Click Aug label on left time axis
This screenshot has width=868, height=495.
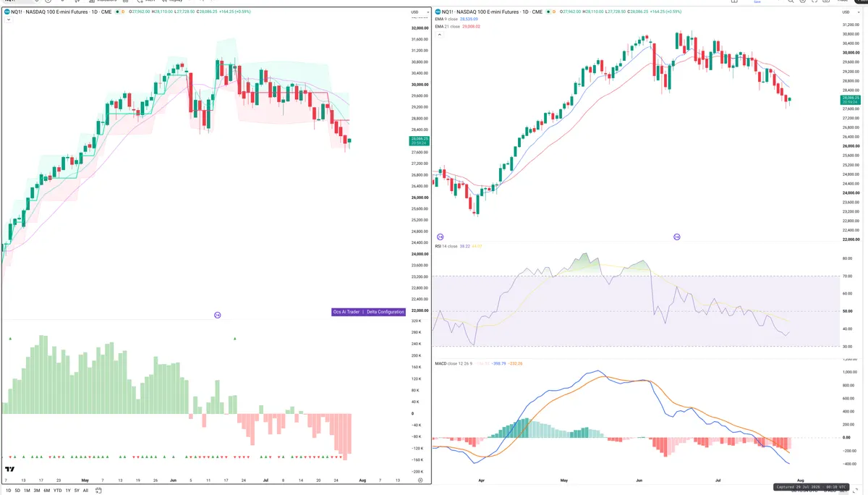coord(362,479)
